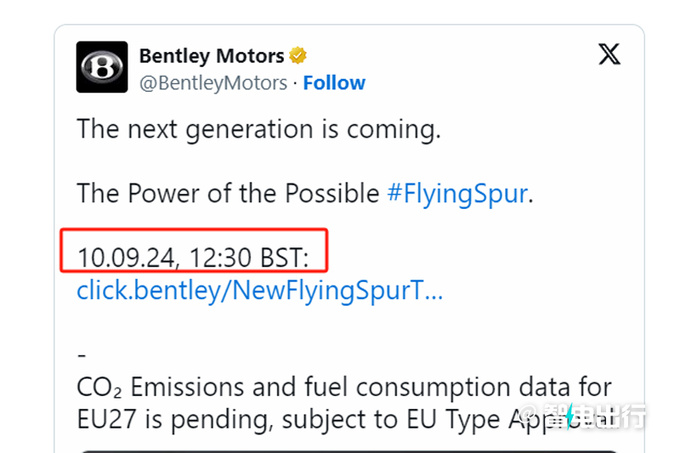Screen dimensions: 680x453
Task: Click the dot between handle and Follow
Action: pos(295,82)
